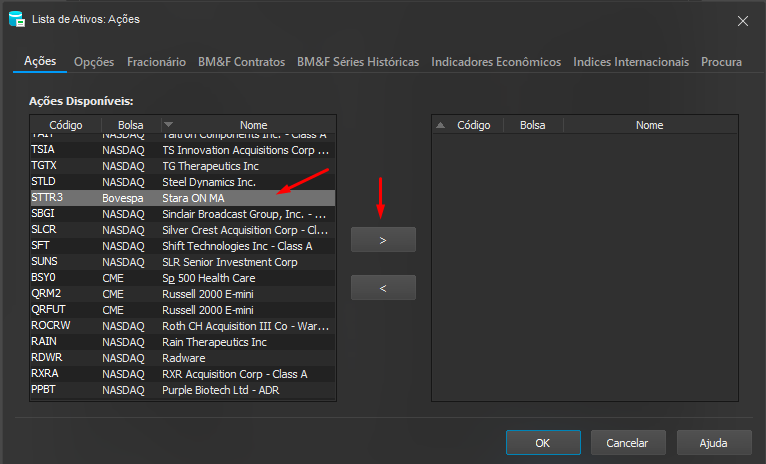
Task: Open Indices Internacionais tab
Action: (631, 62)
